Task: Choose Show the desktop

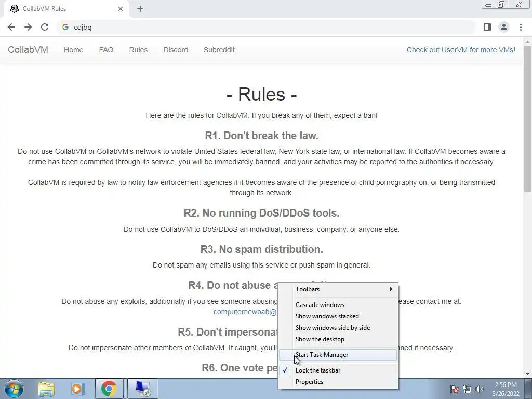Action: 338,339
